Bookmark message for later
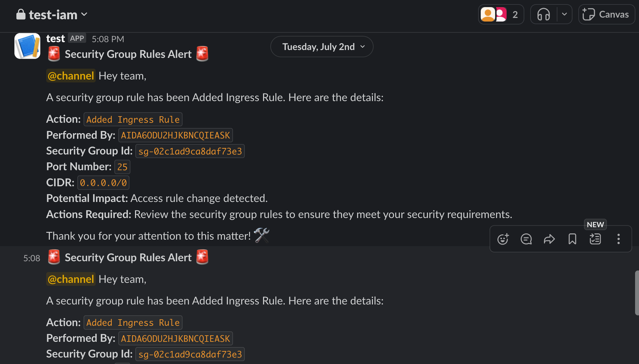639x364 pixels. coord(572,239)
